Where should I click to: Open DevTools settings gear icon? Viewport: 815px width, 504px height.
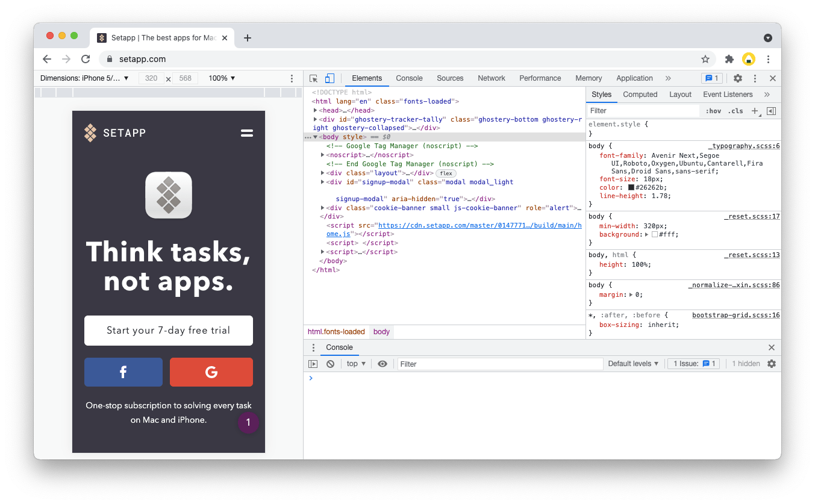[x=738, y=78]
